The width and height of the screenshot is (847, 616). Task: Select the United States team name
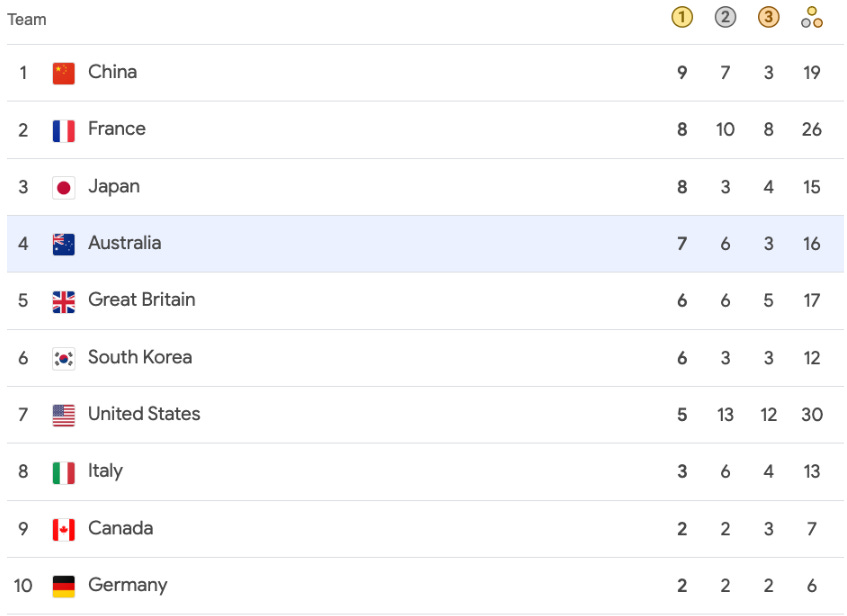pyautogui.click(x=144, y=414)
